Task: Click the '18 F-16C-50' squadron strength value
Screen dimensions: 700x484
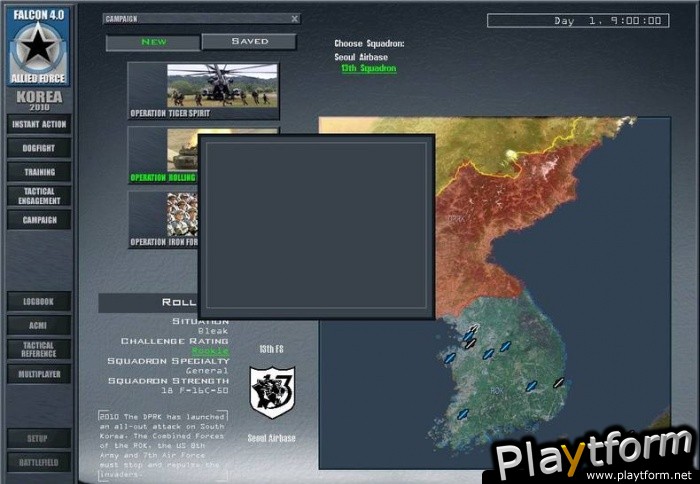Action: (195, 391)
